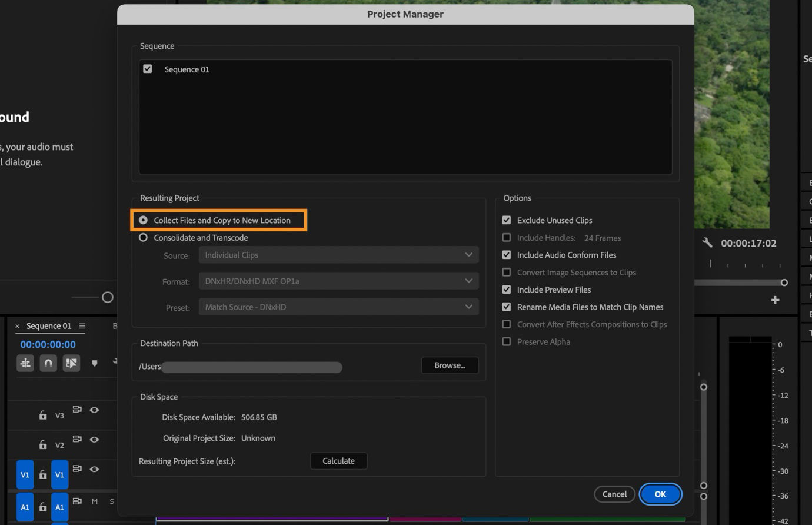Screen dimensions: 812x525
Task: Calculate the resulting project size
Action: pos(338,461)
